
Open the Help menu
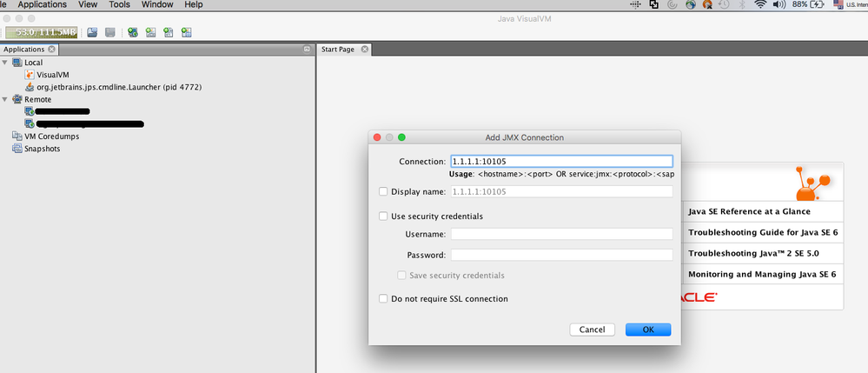[x=193, y=4]
